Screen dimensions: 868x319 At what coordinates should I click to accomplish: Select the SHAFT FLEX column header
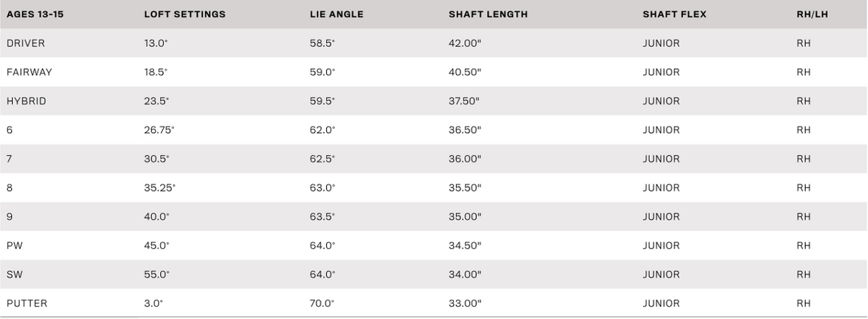(673, 14)
